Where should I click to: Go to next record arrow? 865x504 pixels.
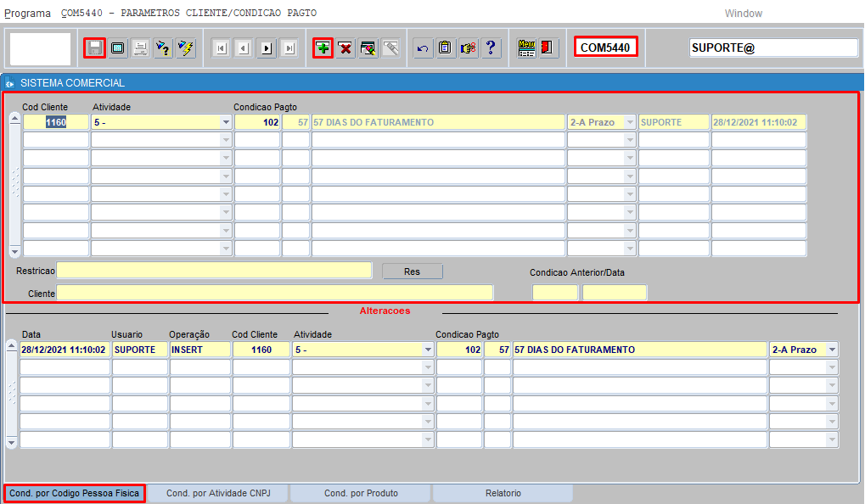coord(267,48)
